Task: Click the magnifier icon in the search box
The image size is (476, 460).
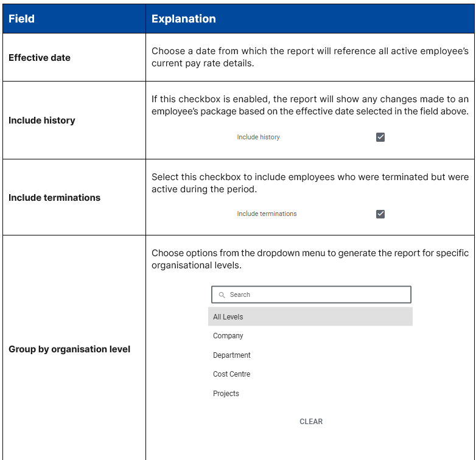Action: 222,295
